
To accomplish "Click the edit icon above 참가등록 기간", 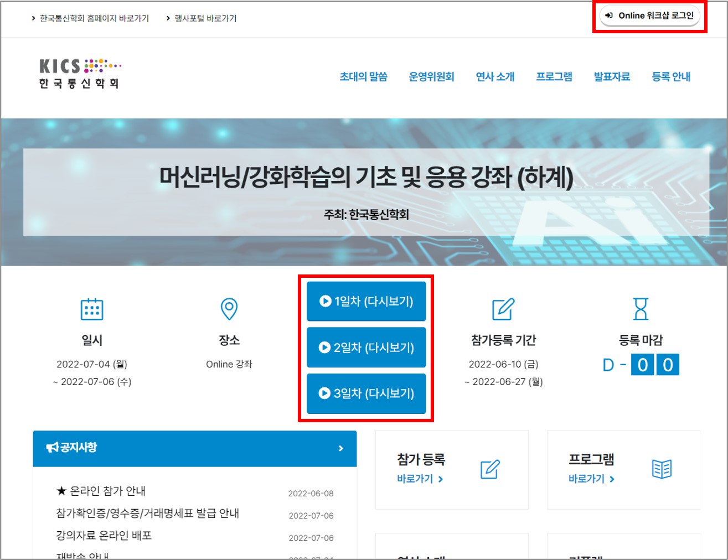I will click(503, 309).
